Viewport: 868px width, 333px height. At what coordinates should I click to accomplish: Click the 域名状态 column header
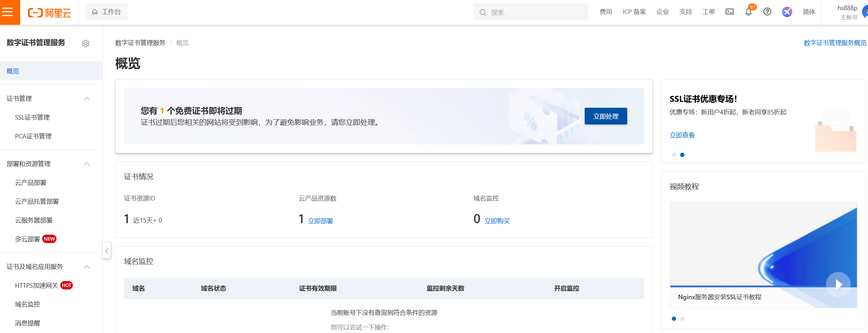coord(214,288)
